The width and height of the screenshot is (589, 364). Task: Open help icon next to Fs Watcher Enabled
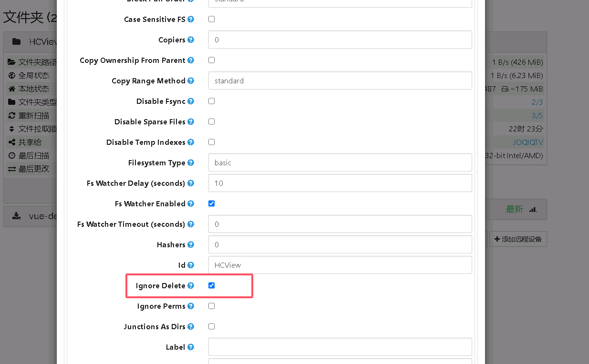(191, 204)
